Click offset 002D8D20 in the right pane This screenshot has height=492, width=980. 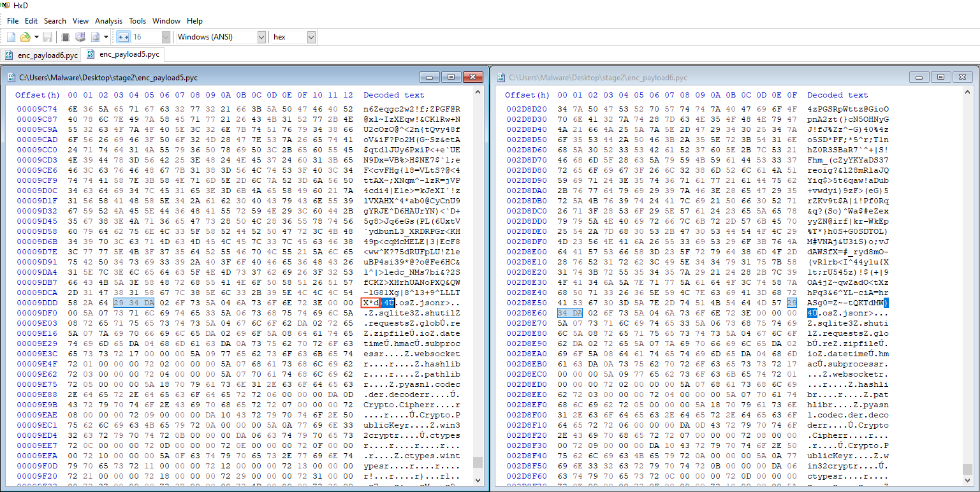(527, 109)
